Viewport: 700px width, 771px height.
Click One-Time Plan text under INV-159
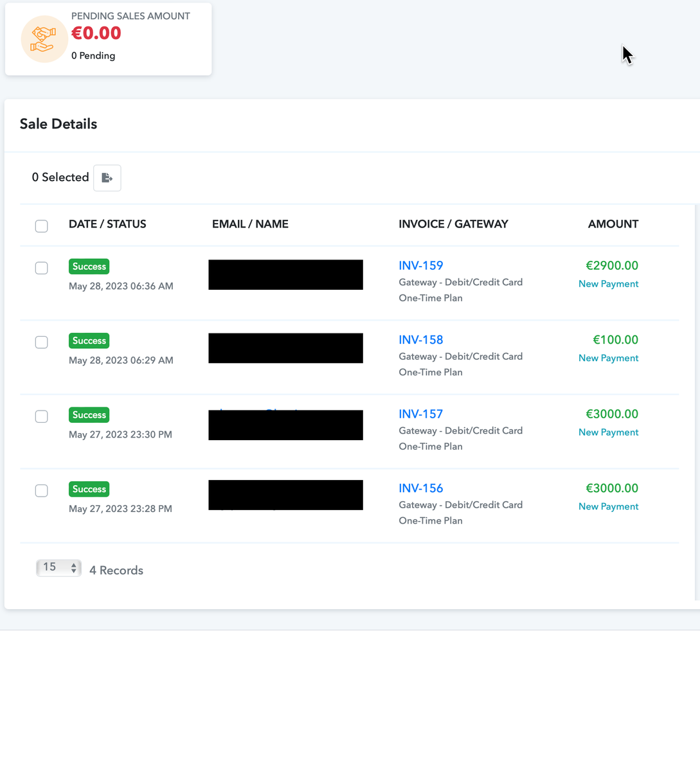[431, 298]
